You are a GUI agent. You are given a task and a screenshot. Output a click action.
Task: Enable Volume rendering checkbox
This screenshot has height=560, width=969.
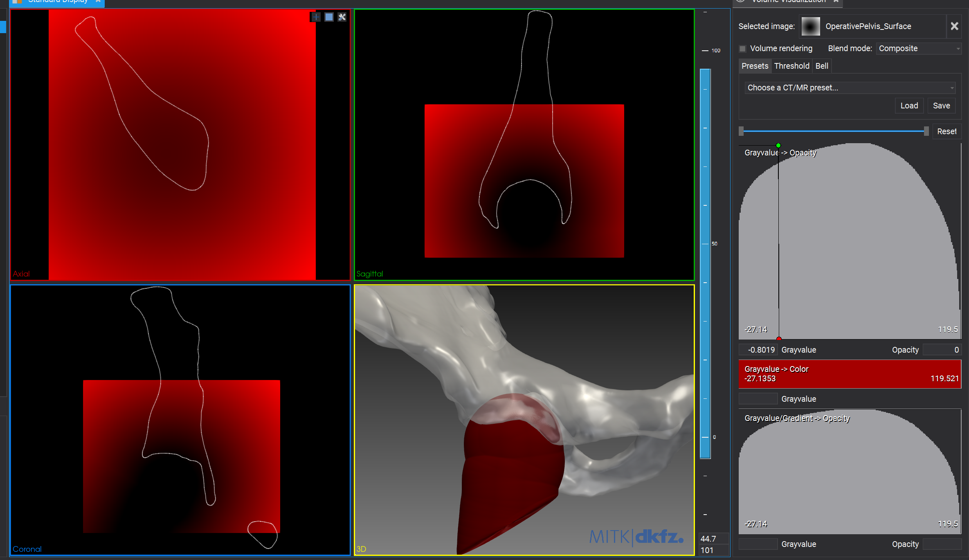743,49
